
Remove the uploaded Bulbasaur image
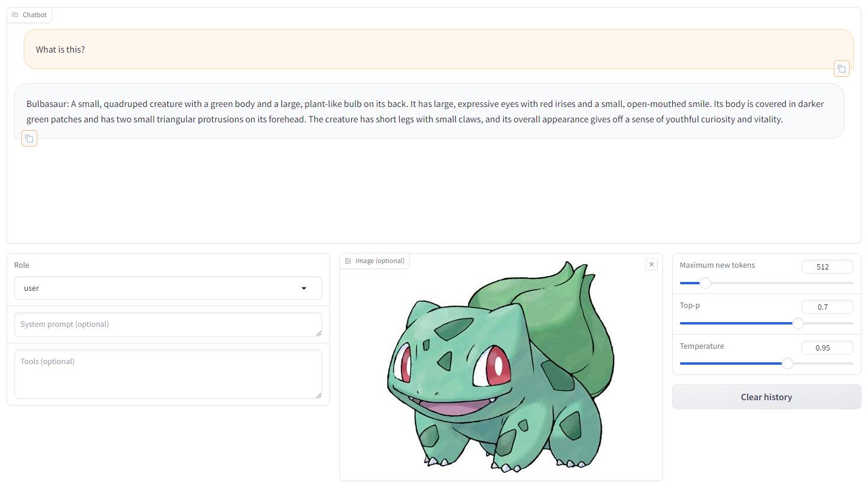point(652,264)
